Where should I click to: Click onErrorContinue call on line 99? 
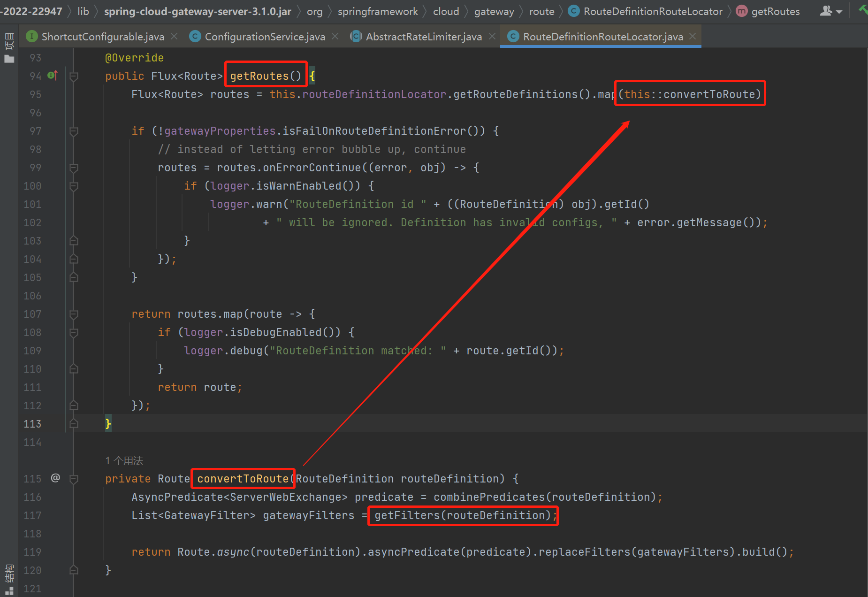tap(312, 168)
